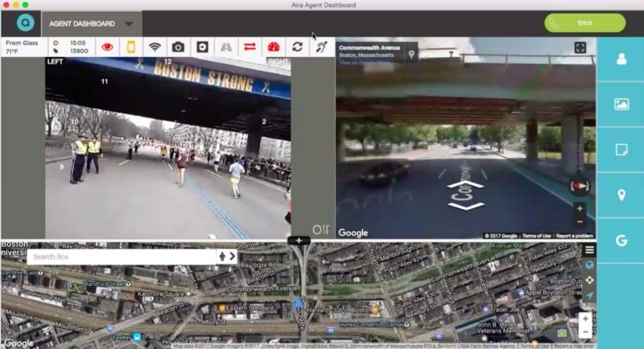Click the globe icon on map
This screenshot has width=644, height=349.
(589, 265)
